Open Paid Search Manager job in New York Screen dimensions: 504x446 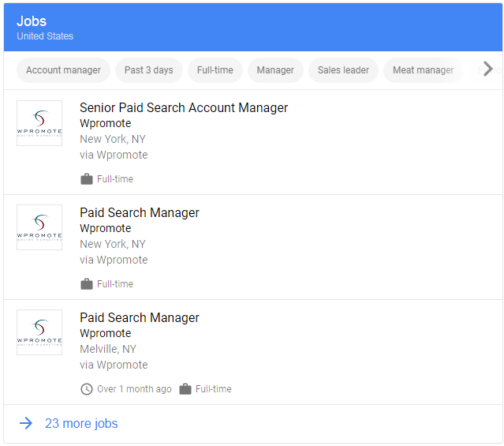(140, 212)
